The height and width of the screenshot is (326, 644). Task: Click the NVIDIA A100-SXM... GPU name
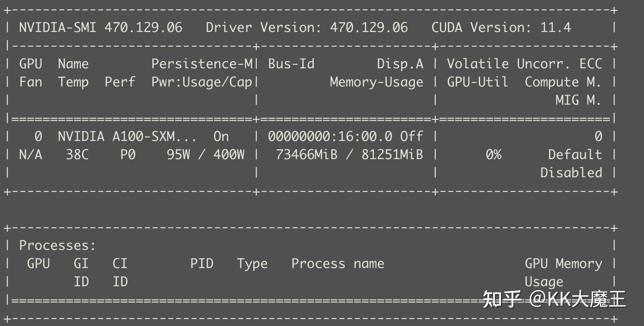pos(127,137)
